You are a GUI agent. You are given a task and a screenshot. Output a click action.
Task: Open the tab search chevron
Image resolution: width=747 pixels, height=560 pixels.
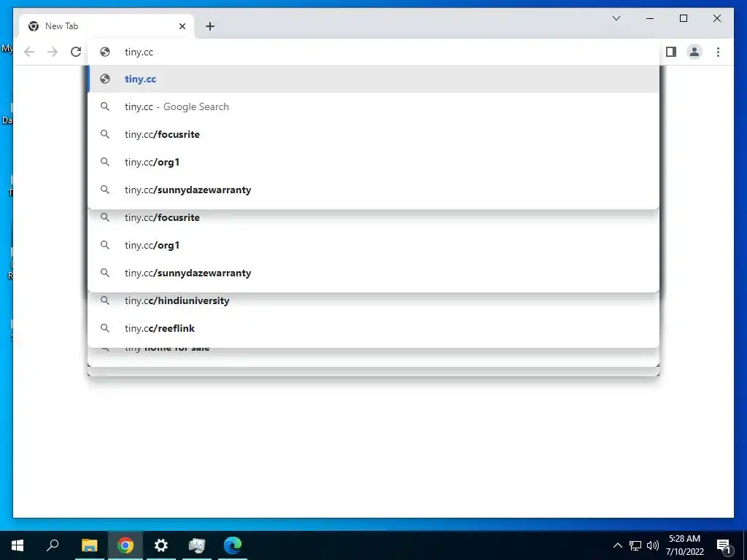(x=616, y=18)
